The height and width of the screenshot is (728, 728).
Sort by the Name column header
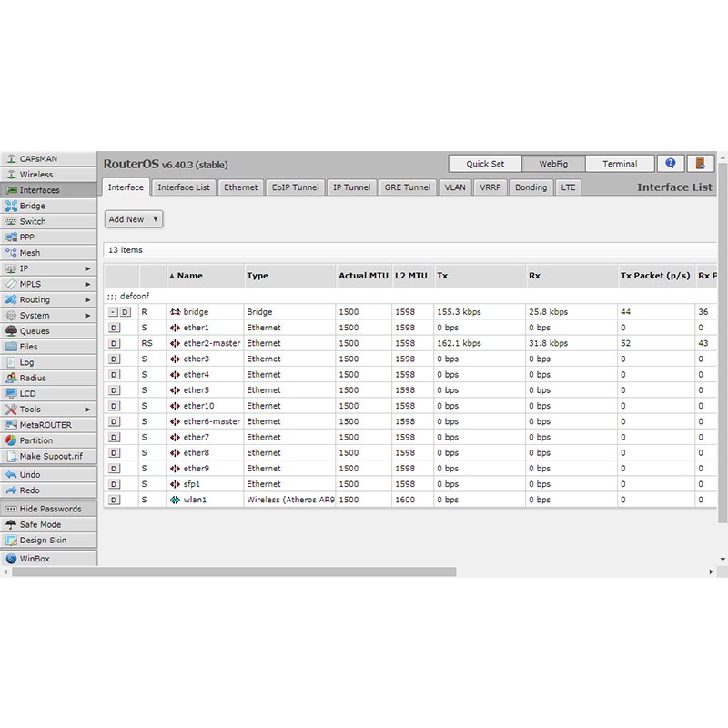pyautogui.click(x=189, y=276)
